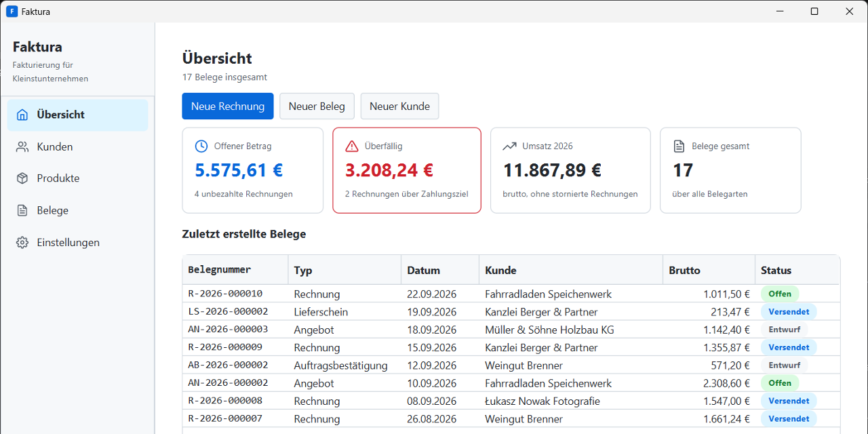
Task: Open the Kunden section
Action: pos(77,146)
